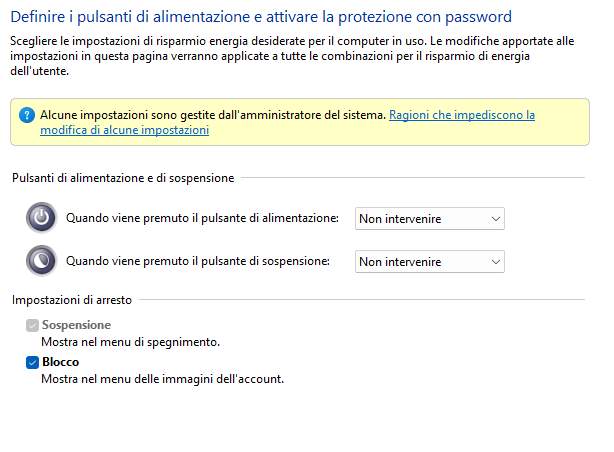Toggle the Blocco checkbox
This screenshot has height=452, width=614.
[32, 362]
